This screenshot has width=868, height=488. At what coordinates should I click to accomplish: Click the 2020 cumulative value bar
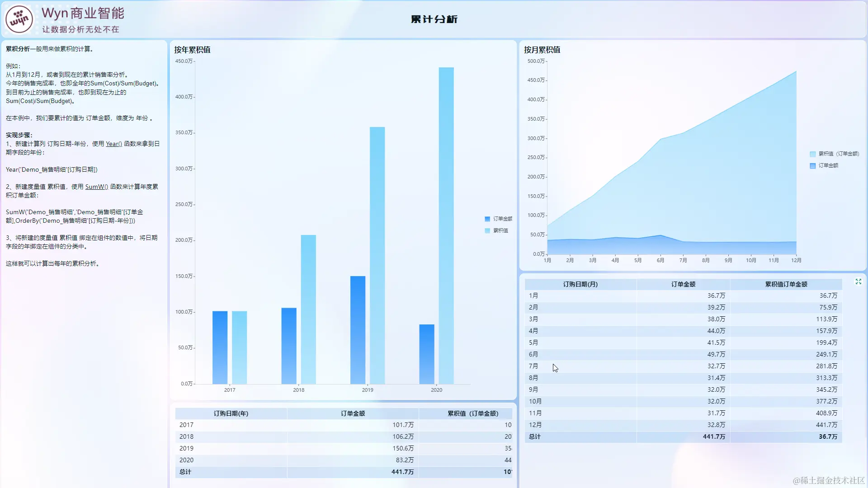(x=446, y=226)
